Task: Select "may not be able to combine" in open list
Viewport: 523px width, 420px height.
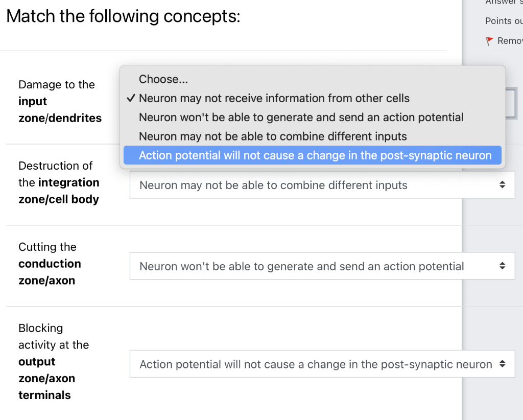Action: click(x=273, y=136)
